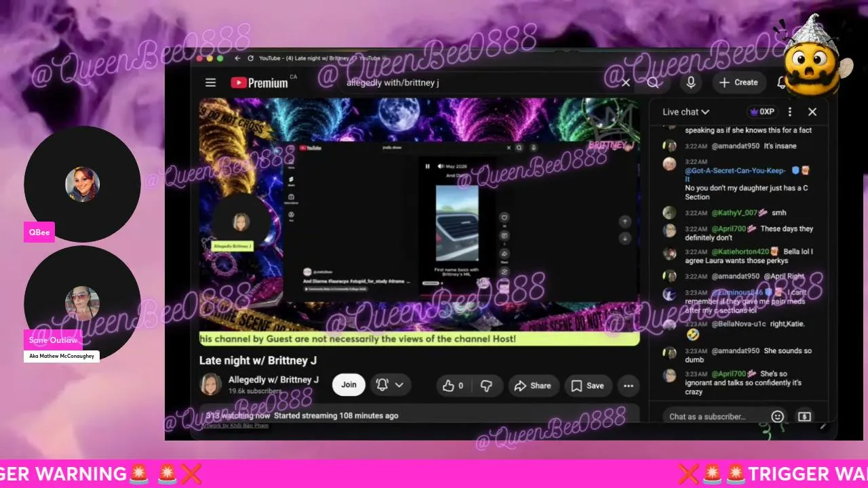This screenshot has width=868, height=488.
Task: Click the green 'Allegedly Brittney J' label in video
Action: [x=233, y=246]
